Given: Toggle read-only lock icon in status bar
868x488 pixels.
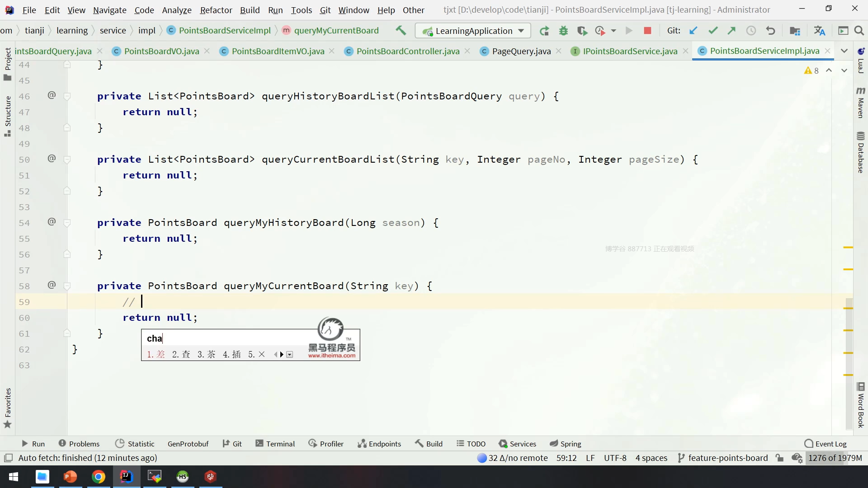Looking at the screenshot, I should (779, 458).
